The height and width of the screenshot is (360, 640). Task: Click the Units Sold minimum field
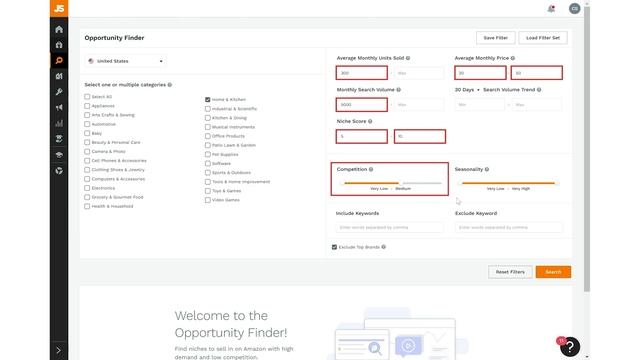(x=362, y=73)
